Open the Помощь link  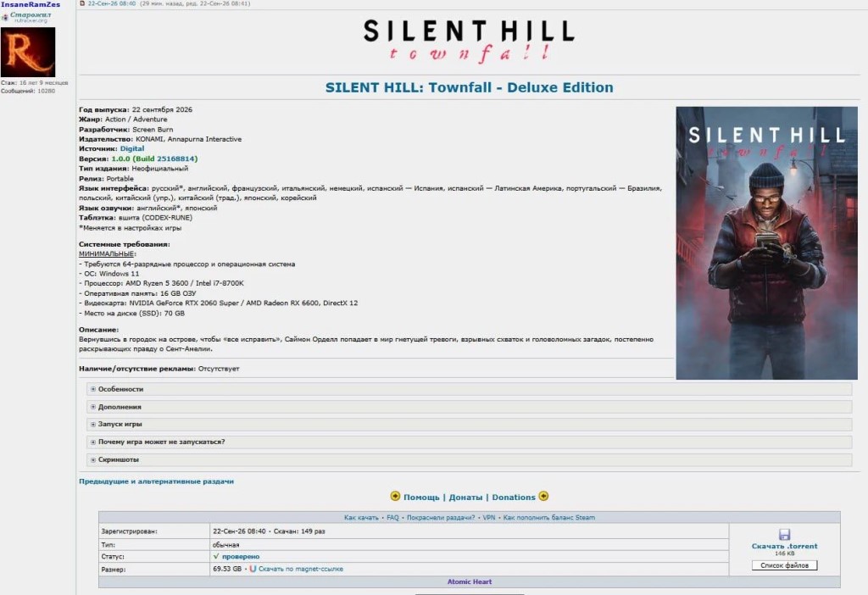point(421,497)
